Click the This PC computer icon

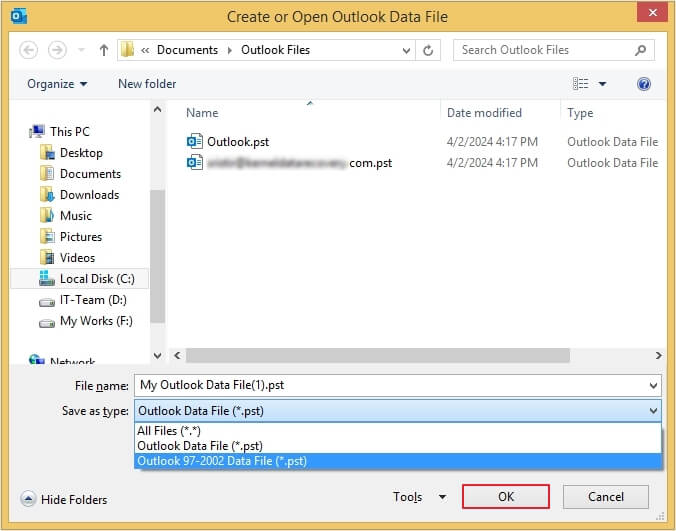click(38, 131)
